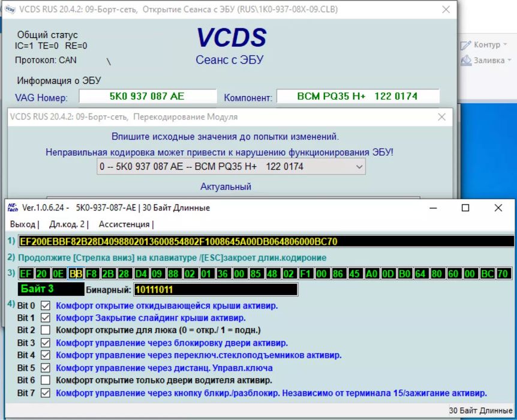517x420 pixels.
Task: Toggle Bit 1 sliding roof closing checkbox
Action: pos(46,318)
